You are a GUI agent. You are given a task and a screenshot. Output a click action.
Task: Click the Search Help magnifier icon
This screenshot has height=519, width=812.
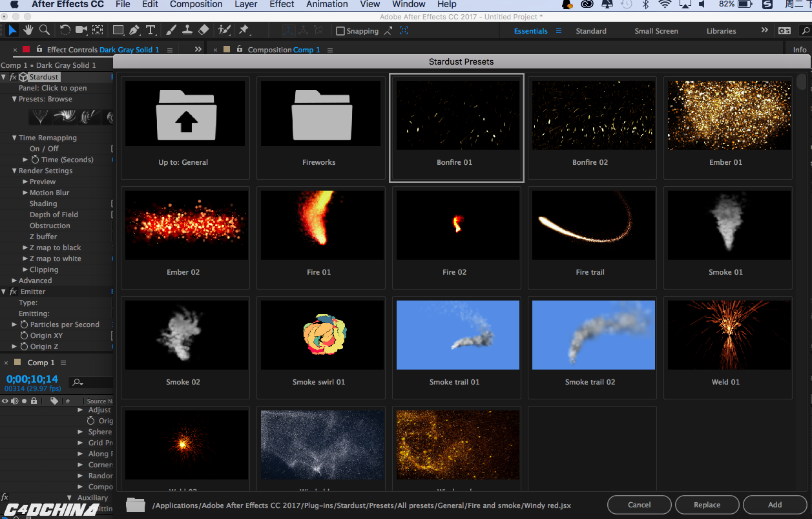(x=806, y=31)
